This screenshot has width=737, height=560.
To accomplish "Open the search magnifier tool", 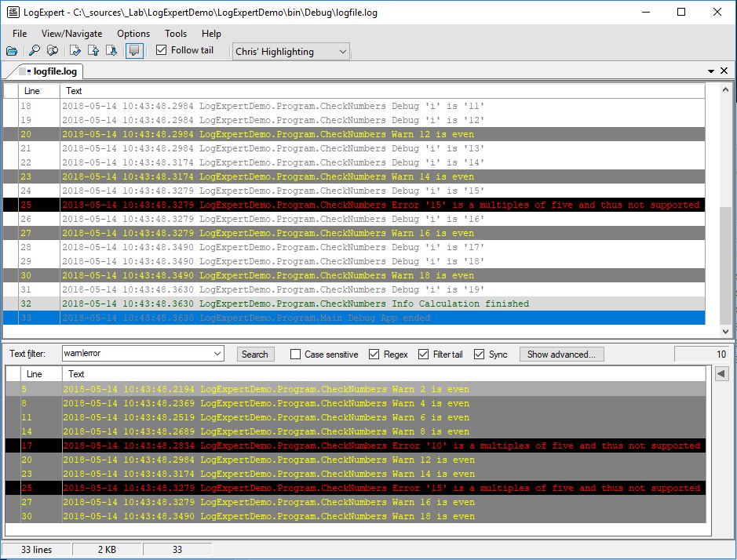I will [35, 51].
